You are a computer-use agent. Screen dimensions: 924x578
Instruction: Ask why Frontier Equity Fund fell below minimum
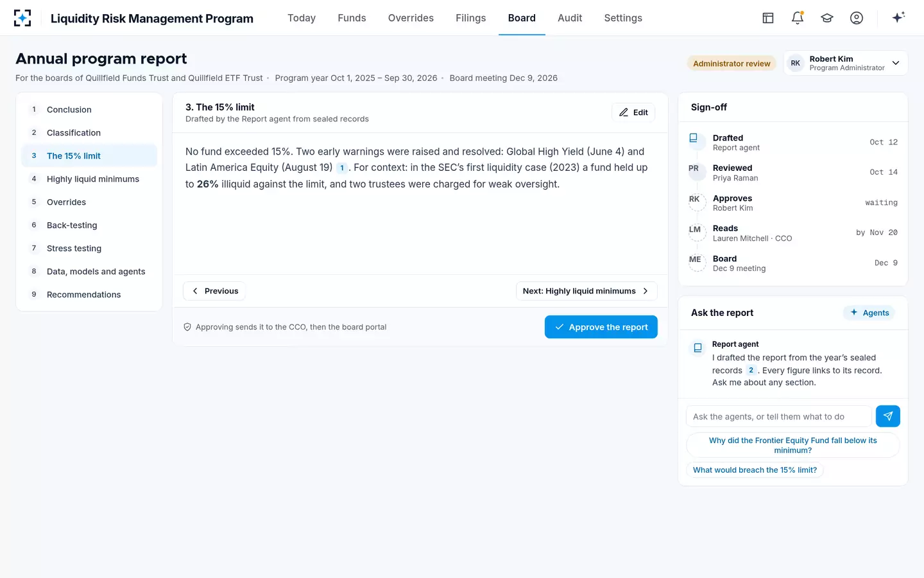[x=793, y=445]
